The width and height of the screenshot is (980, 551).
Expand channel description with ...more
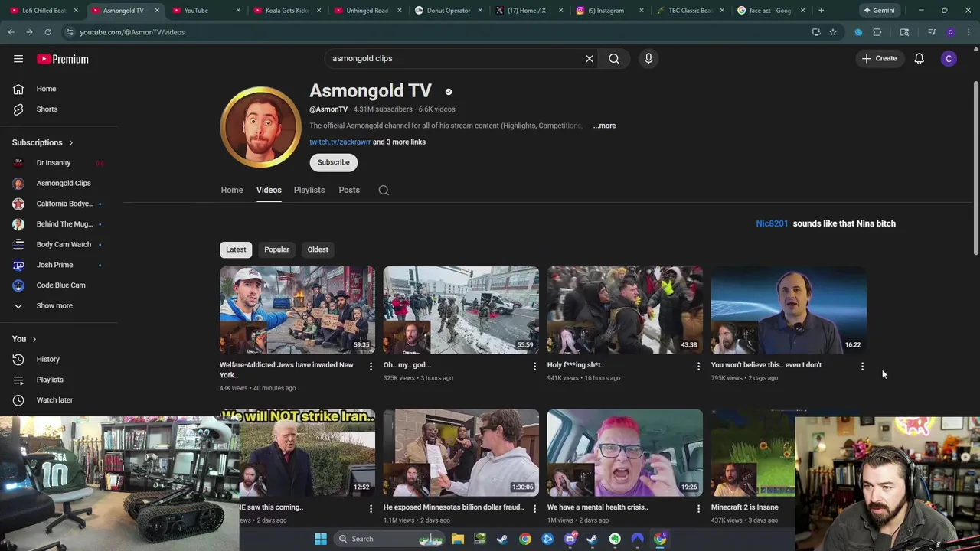click(x=604, y=126)
